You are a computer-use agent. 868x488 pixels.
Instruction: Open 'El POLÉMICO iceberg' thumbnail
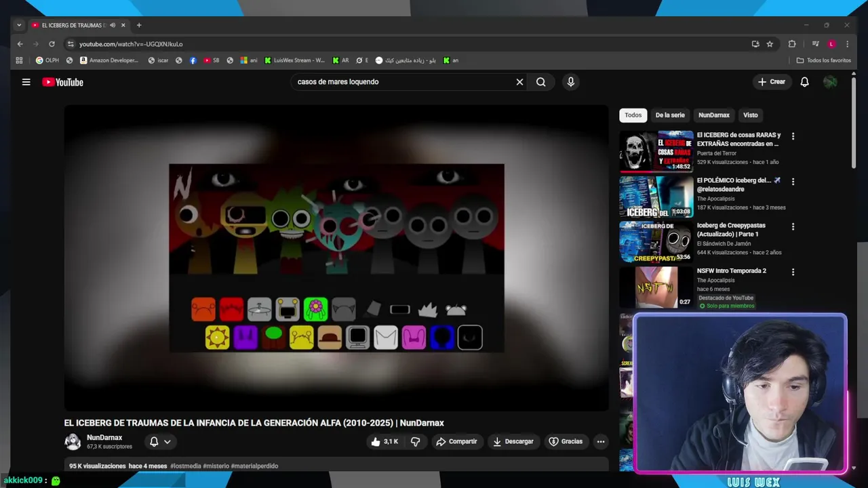[656, 197]
